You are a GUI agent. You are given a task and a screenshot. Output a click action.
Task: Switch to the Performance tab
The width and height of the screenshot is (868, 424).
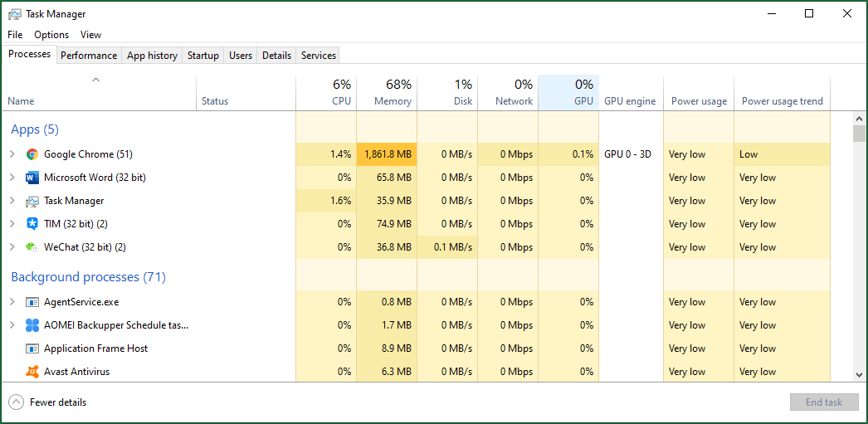(89, 56)
